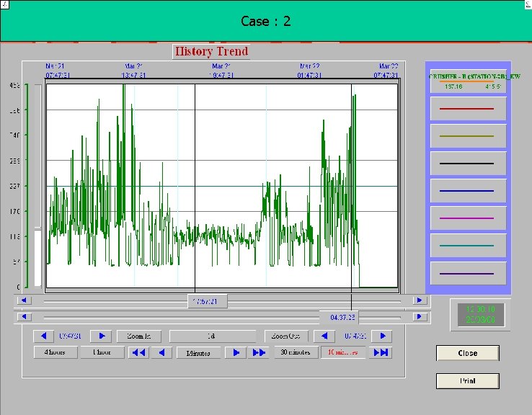Step back one unit with single-left arrow beside Minutes
This screenshot has height=415, width=532.
tap(161, 352)
